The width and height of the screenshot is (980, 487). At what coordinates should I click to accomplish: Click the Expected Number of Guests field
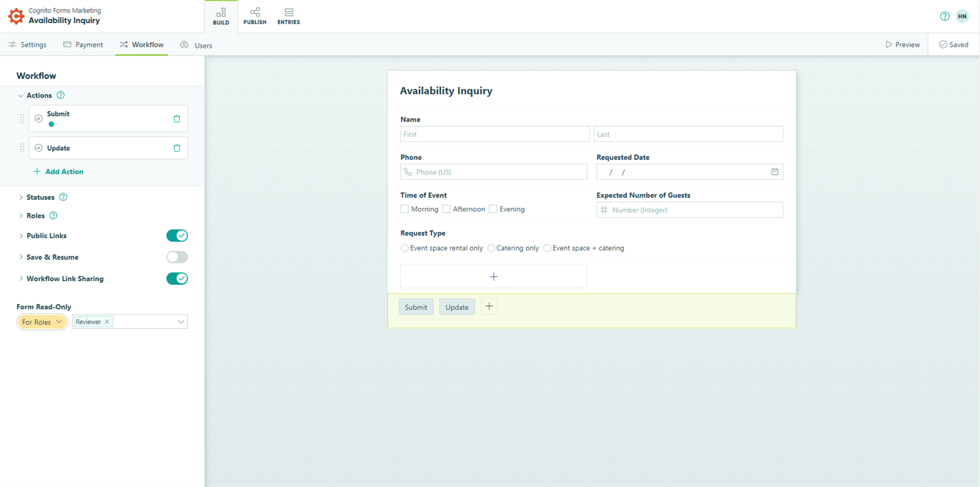(689, 210)
